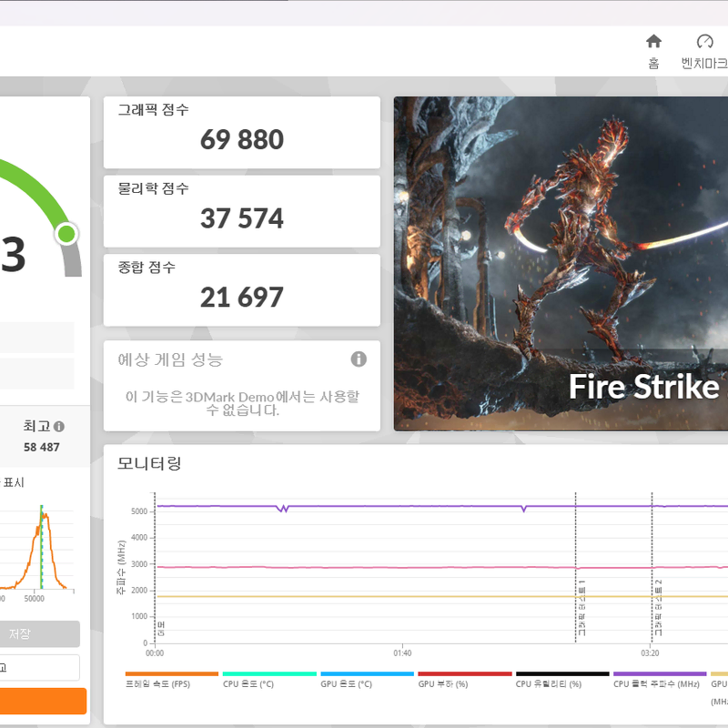Click info icon next to 최고
The height and width of the screenshot is (728, 728).
[59, 426]
